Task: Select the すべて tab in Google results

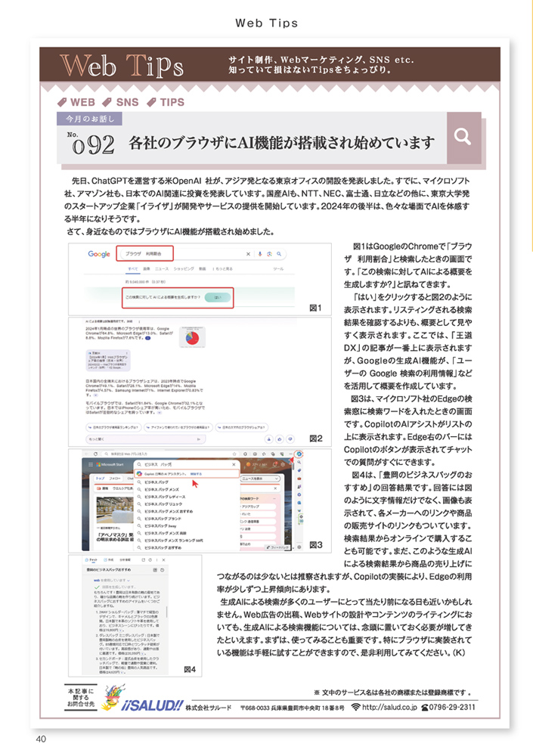Action: 132,269
